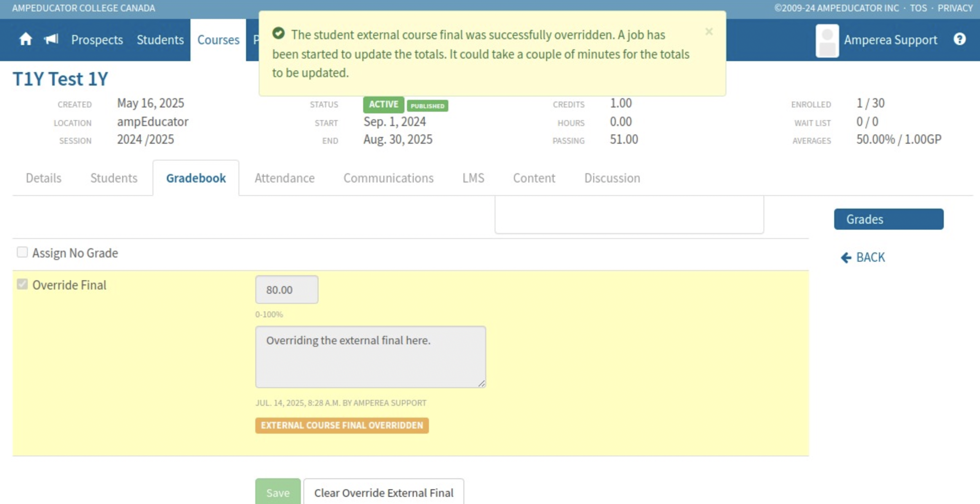Click the home icon in navbar
This screenshot has height=504, width=980.
pos(25,39)
